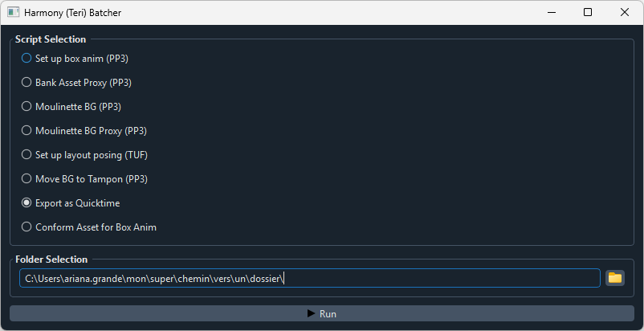The height and width of the screenshot is (331, 644).
Task: Click the play arrow icon on the Run button
Action: [311, 313]
